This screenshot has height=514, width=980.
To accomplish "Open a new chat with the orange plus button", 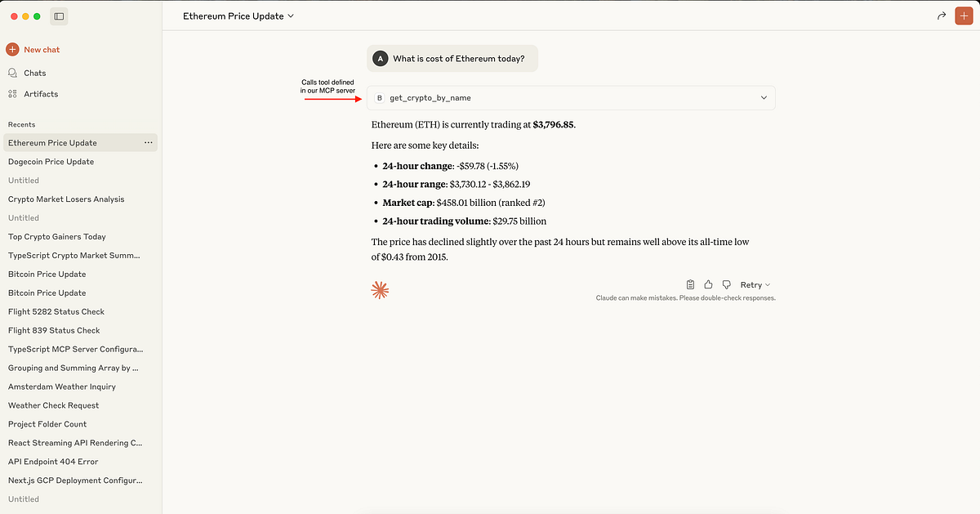I will click(964, 16).
